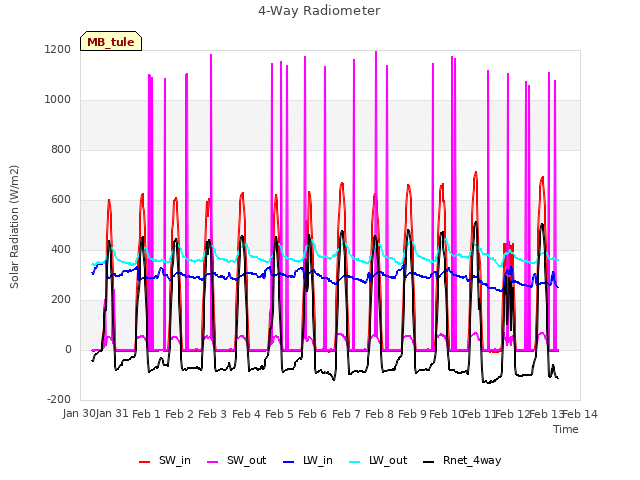The height and width of the screenshot is (480, 640).
Task: Click the MB_tule site label box
Action: tap(111, 41)
